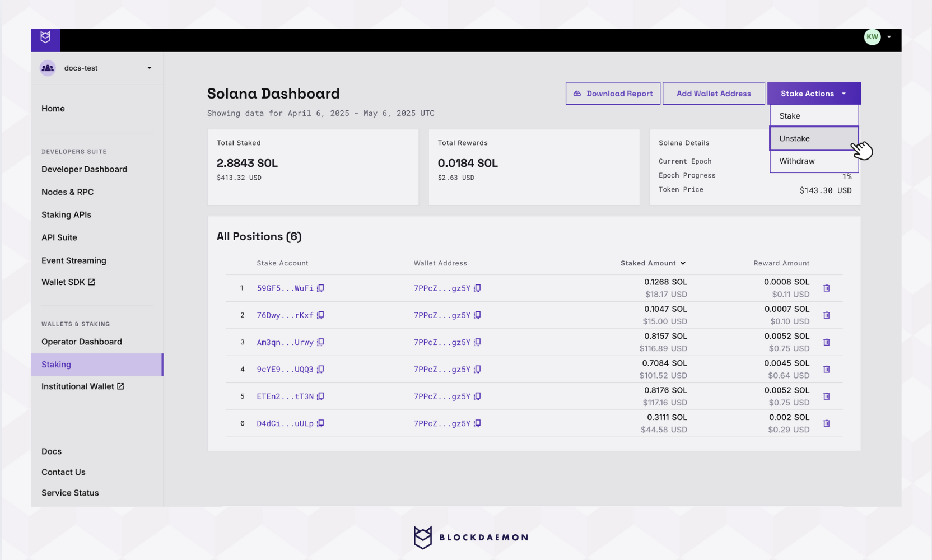
Task: Select API Suite in sidebar
Action: tap(59, 237)
